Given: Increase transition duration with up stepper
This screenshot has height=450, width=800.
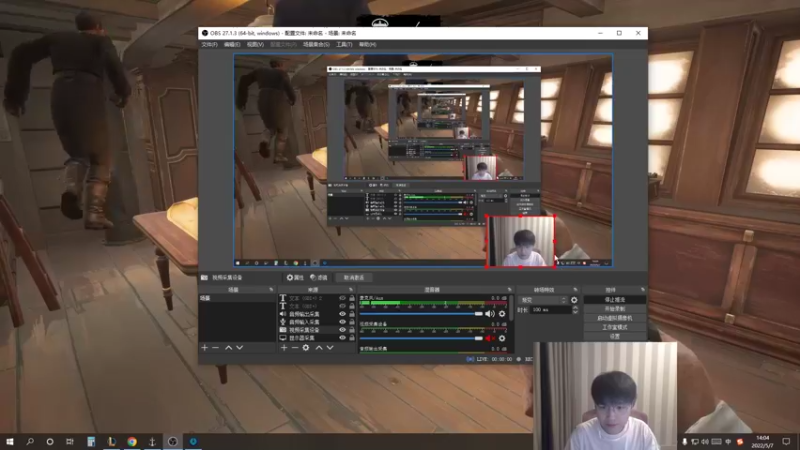Looking at the screenshot, I should pos(575,308).
